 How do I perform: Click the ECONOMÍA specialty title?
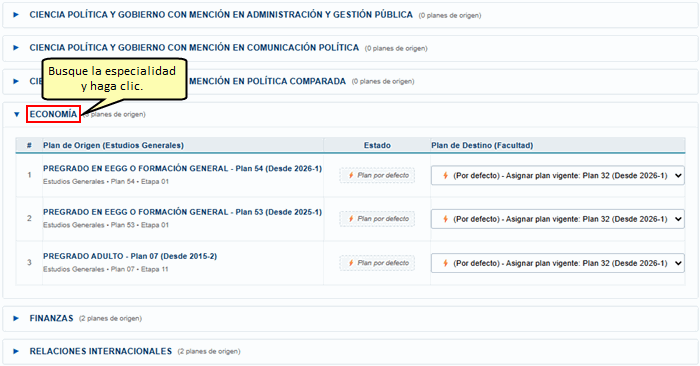[53, 114]
